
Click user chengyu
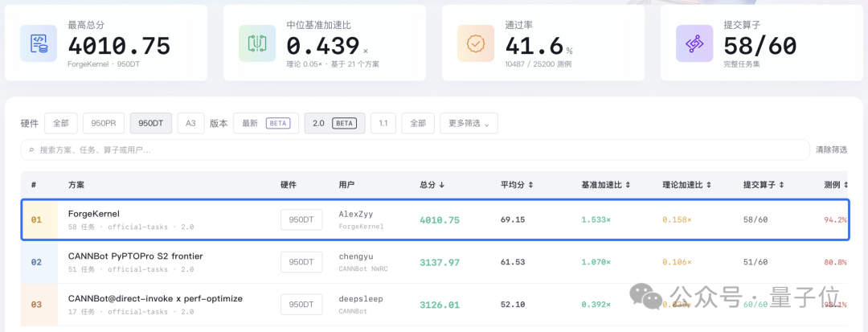click(x=357, y=256)
